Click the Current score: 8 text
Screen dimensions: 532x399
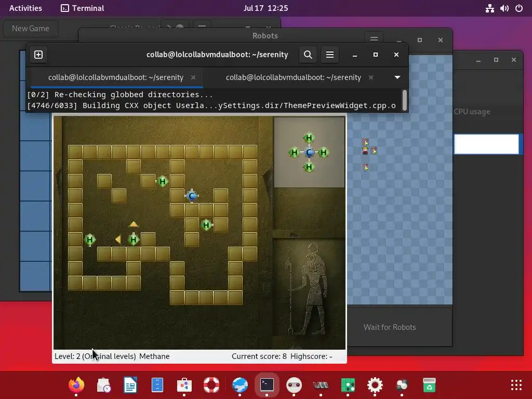tap(259, 356)
